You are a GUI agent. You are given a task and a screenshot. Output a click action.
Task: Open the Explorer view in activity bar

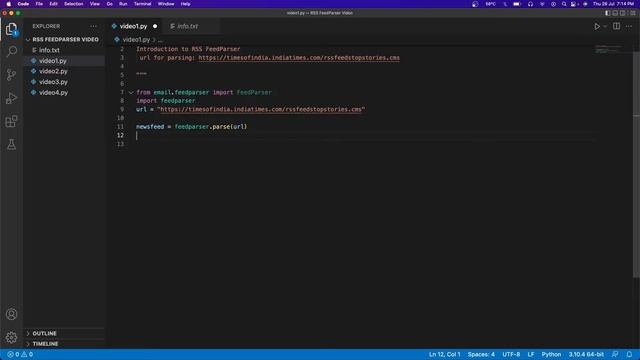[x=11, y=29]
